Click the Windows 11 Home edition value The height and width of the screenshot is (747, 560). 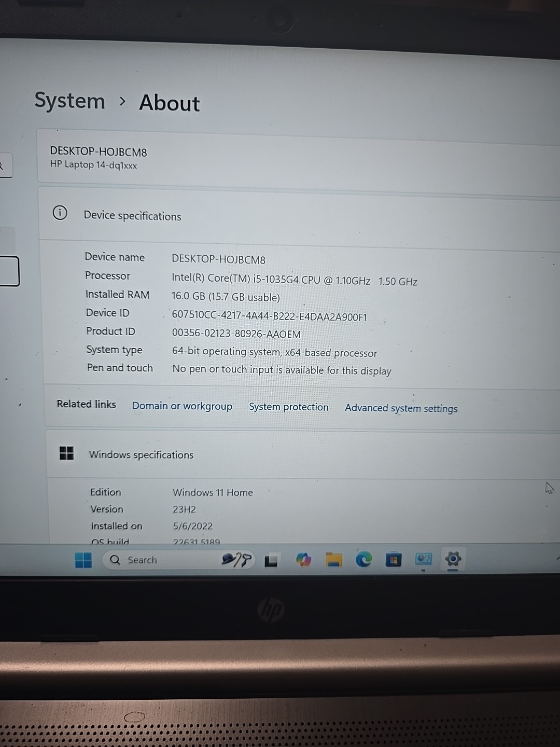tap(213, 492)
